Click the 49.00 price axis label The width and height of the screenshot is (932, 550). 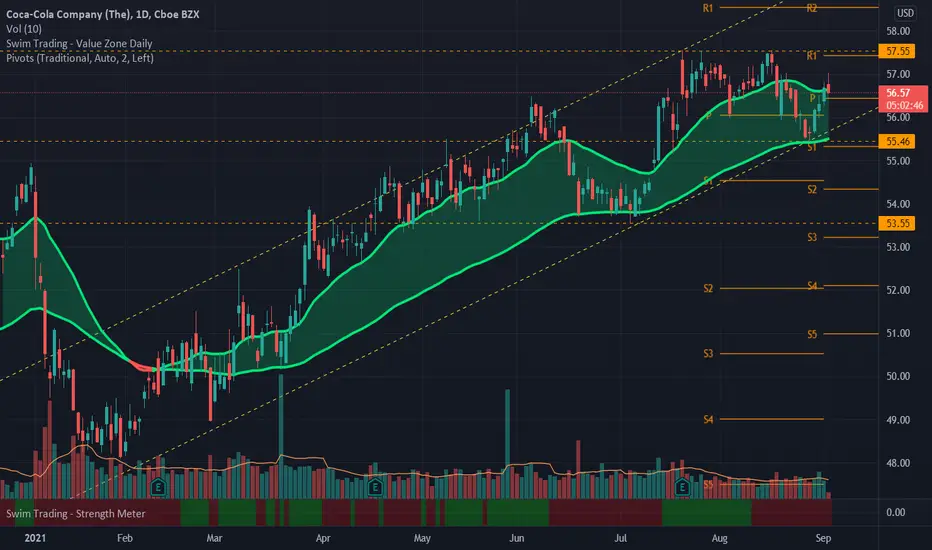pos(898,420)
